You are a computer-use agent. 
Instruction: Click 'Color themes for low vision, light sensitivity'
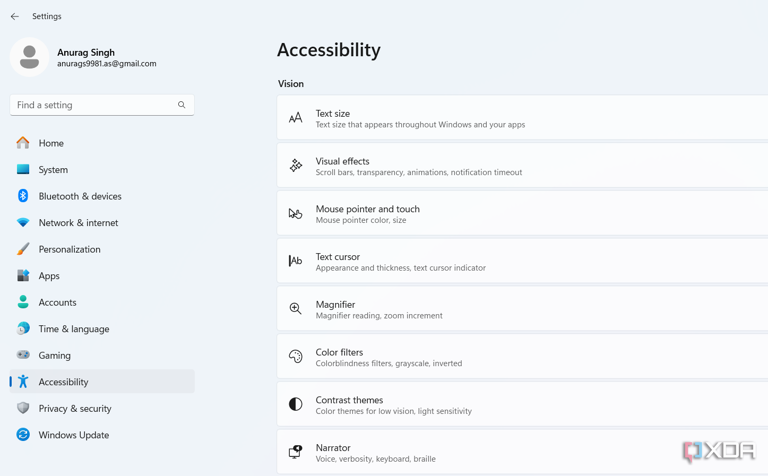pos(394,411)
